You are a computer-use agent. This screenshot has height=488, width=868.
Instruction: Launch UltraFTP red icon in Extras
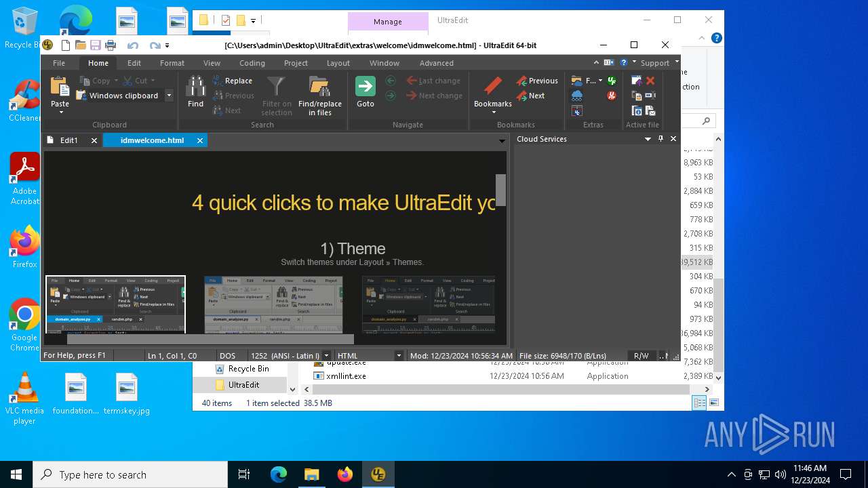(x=612, y=96)
